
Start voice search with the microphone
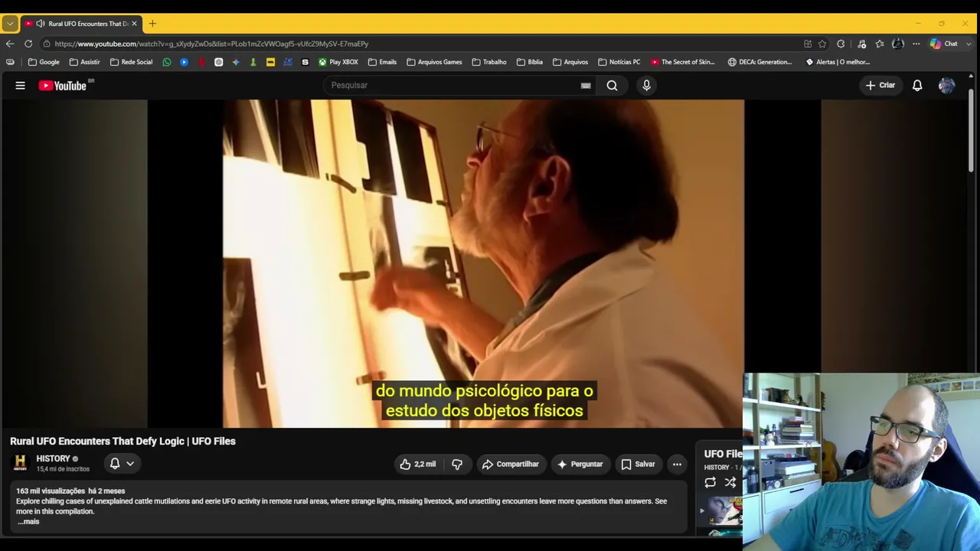(x=646, y=86)
